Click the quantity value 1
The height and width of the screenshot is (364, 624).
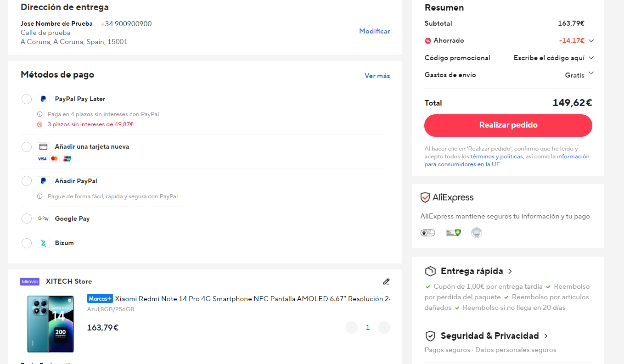coord(368,327)
